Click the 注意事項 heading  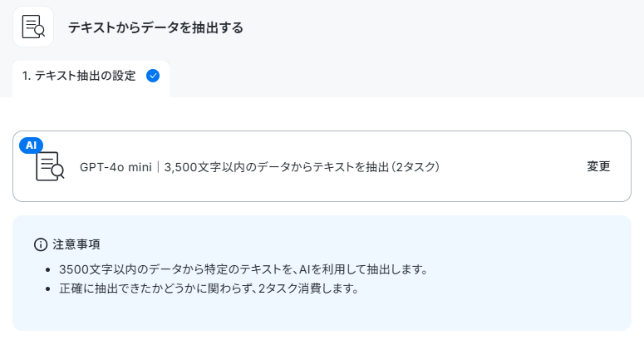click(76, 245)
